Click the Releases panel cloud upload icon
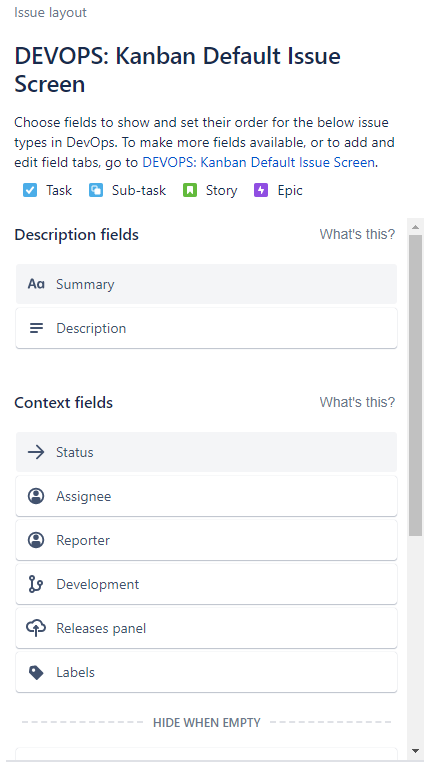The height and width of the screenshot is (773, 442). [36, 628]
